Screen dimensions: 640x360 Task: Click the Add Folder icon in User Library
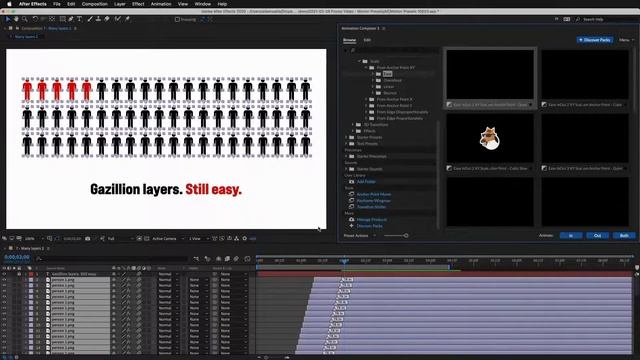(351, 182)
